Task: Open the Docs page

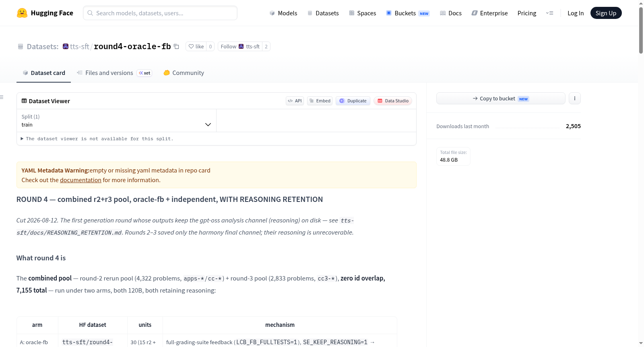Action: click(x=451, y=13)
